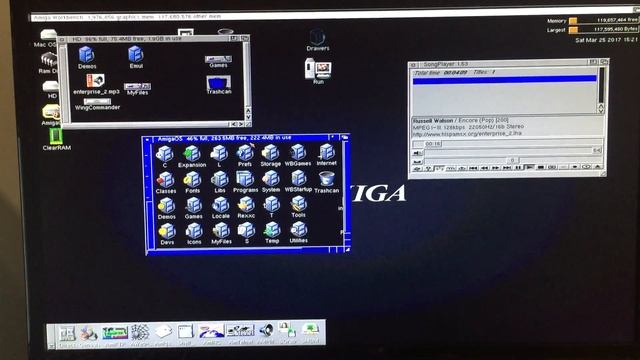
Task: Select the Ram Disk desktop icon
Action: coord(49,63)
